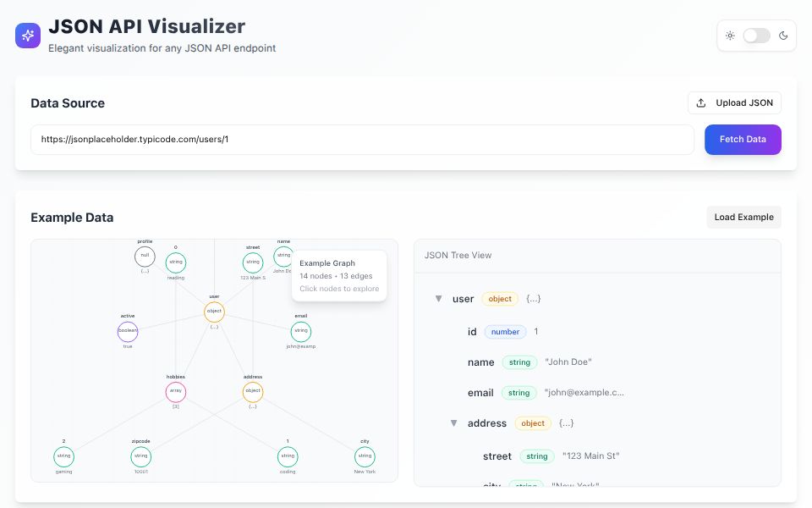Select the address object node in graph
The image size is (812, 508).
pyautogui.click(x=253, y=391)
